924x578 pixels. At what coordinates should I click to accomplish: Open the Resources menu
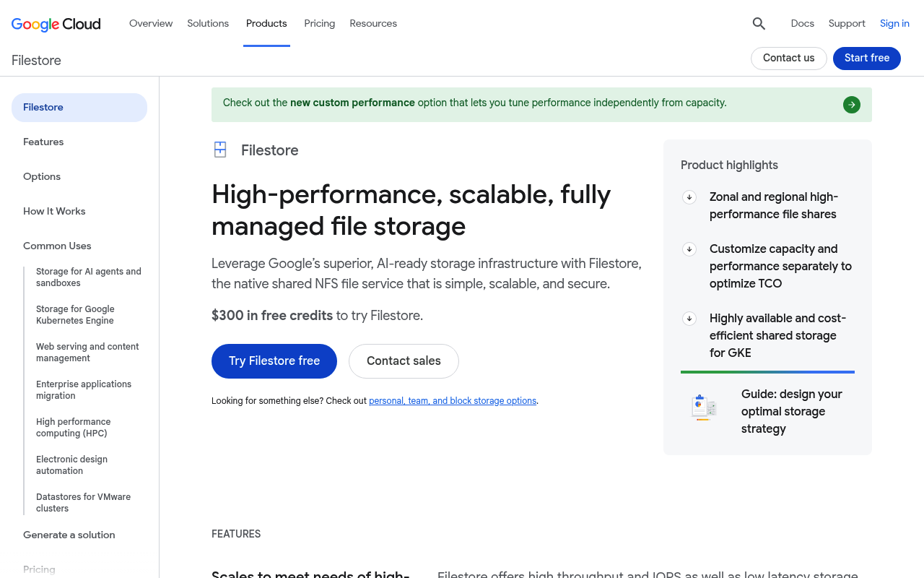click(x=373, y=23)
